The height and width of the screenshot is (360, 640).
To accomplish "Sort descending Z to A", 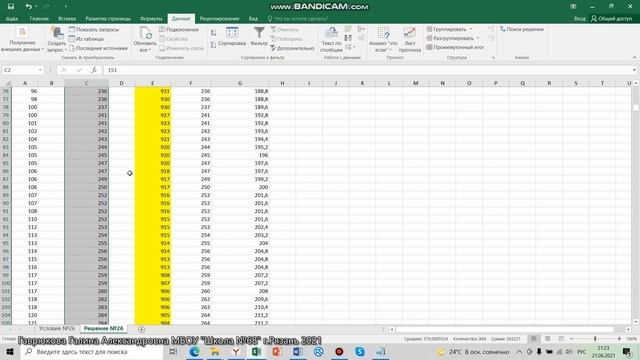I will 213,45.
